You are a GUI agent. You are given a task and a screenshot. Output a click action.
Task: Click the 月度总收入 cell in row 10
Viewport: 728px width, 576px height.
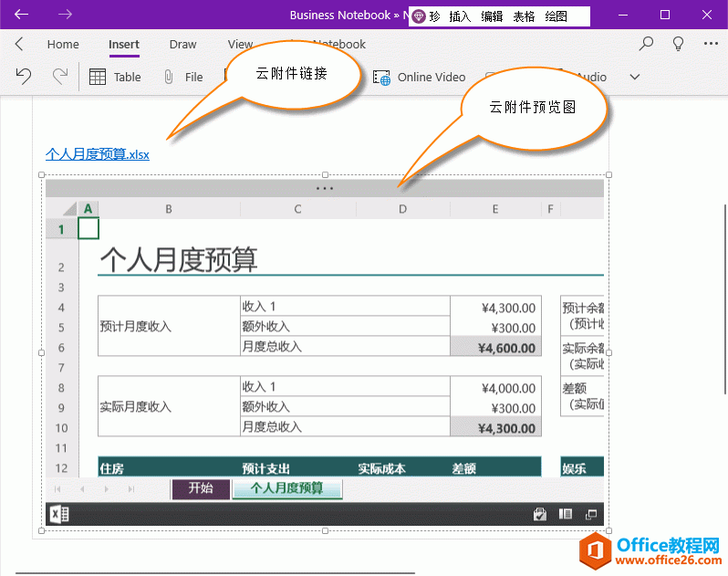pyautogui.click(x=345, y=427)
